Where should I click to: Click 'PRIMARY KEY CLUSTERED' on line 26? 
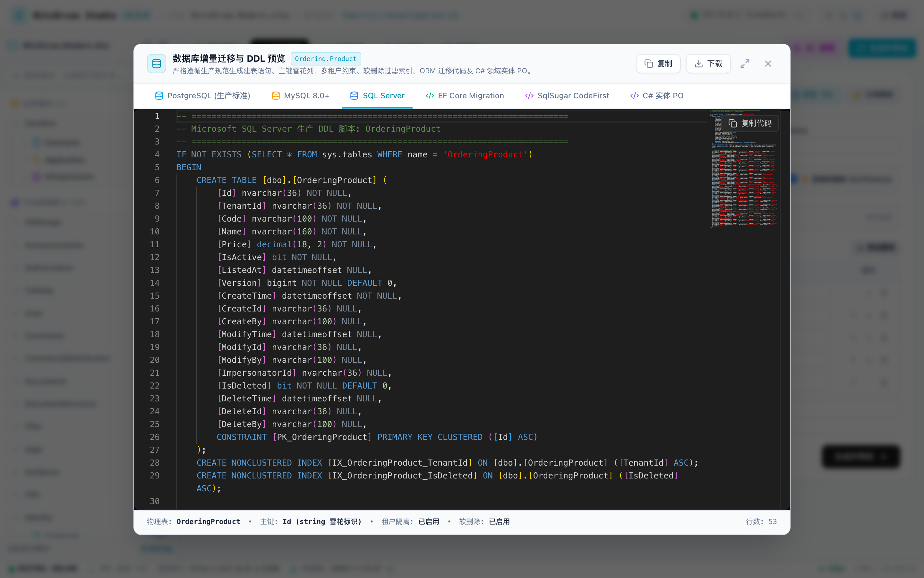430,437
